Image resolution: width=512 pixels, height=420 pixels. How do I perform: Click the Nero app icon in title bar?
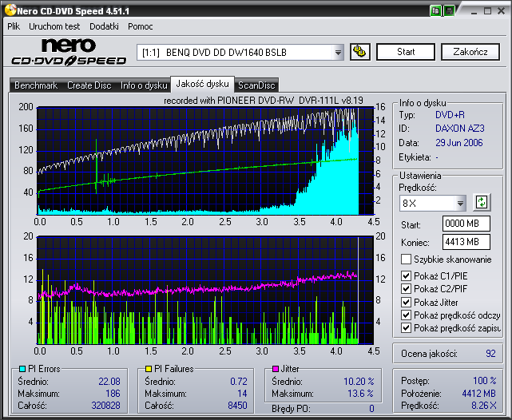click(10, 10)
